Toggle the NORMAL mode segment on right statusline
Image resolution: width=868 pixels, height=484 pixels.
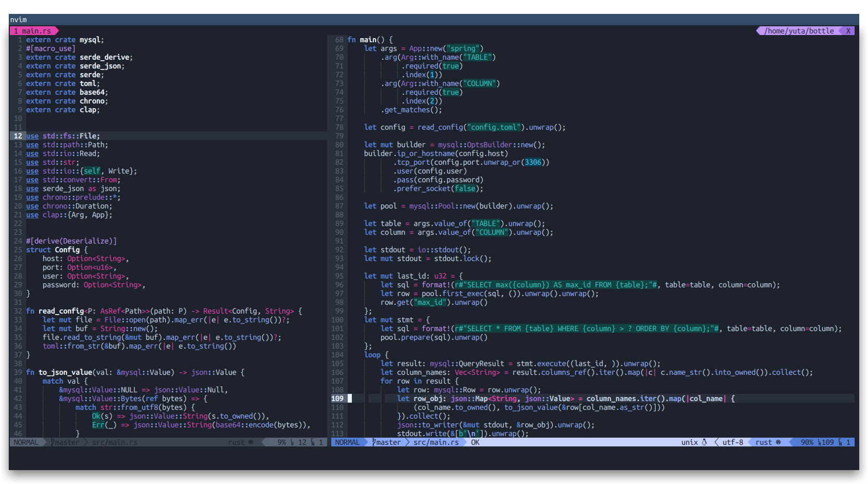348,442
